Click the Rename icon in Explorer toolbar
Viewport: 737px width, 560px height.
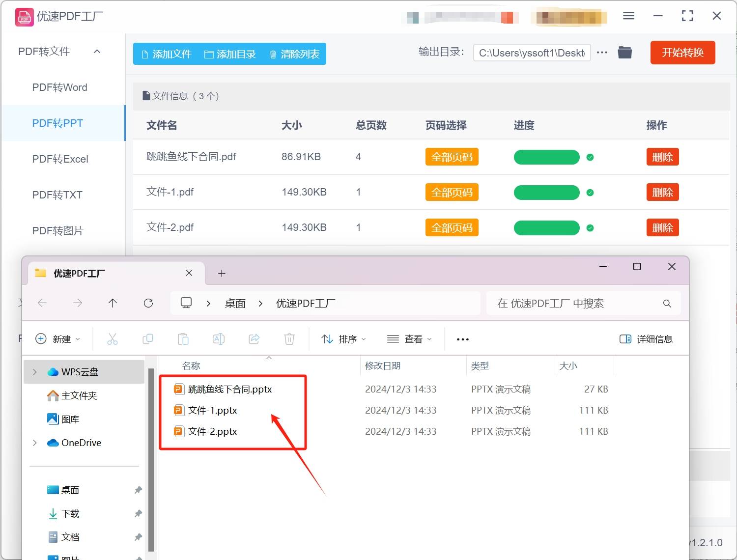click(x=219, y=339)
